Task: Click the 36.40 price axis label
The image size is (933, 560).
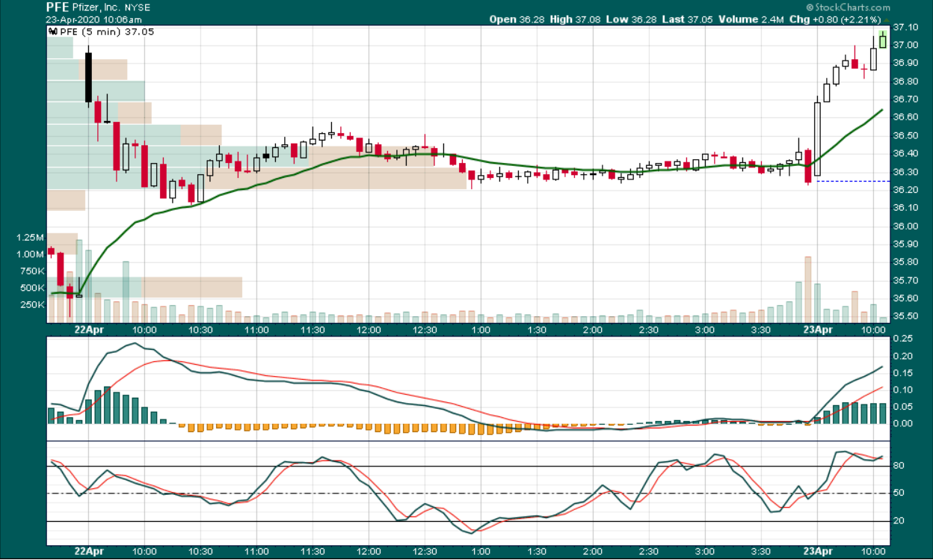Action: (x=905, y=153)
